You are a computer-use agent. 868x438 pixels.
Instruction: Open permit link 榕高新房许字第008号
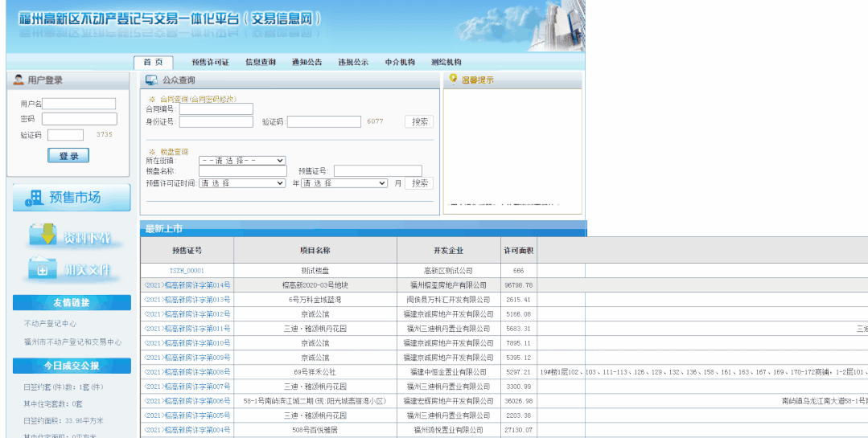tap(187, 372)
